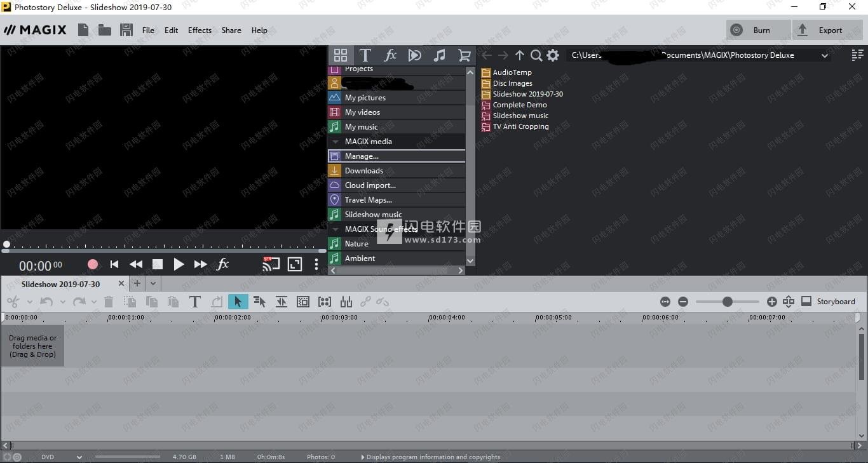868x463 pixels.
Task: Go up one folder level arrow
Action: pos(520,55)
